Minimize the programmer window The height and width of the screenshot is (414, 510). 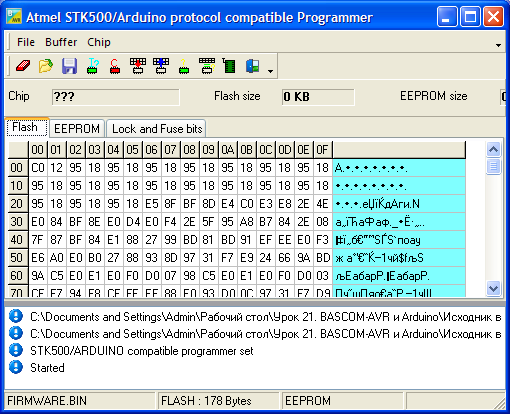(x=447, y=17)
